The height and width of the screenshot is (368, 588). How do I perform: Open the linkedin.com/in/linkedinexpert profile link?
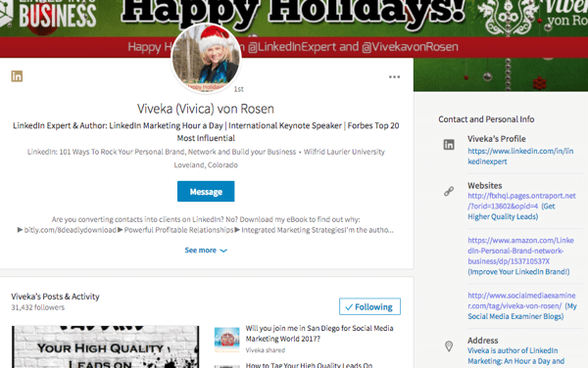point(520,157)
